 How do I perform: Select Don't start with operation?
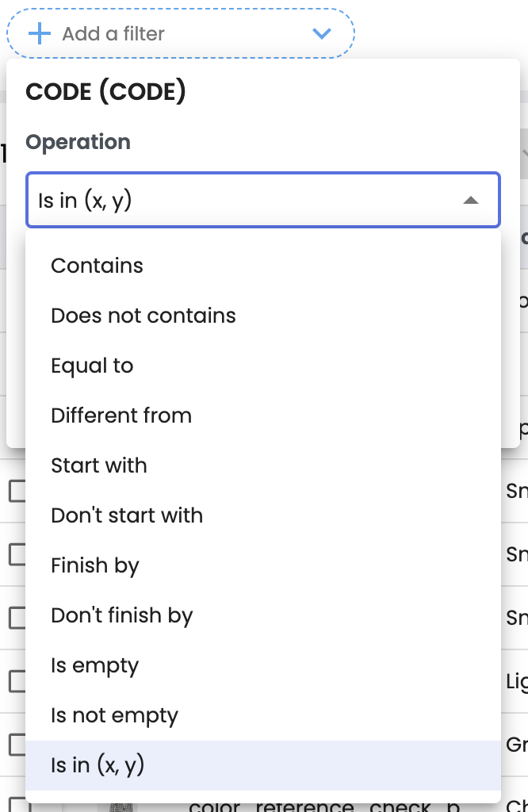[127, 515]
